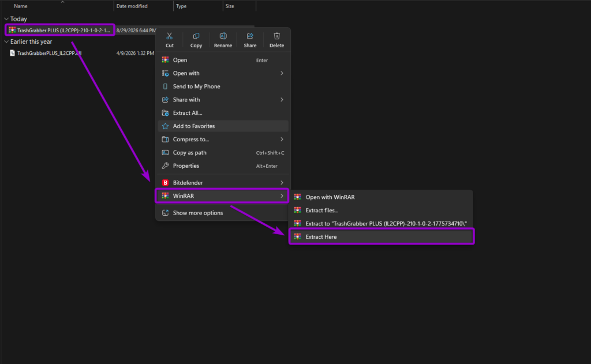The image size is (591, 364).
Task: Click the Show more options icon
Action: [165, 212]
